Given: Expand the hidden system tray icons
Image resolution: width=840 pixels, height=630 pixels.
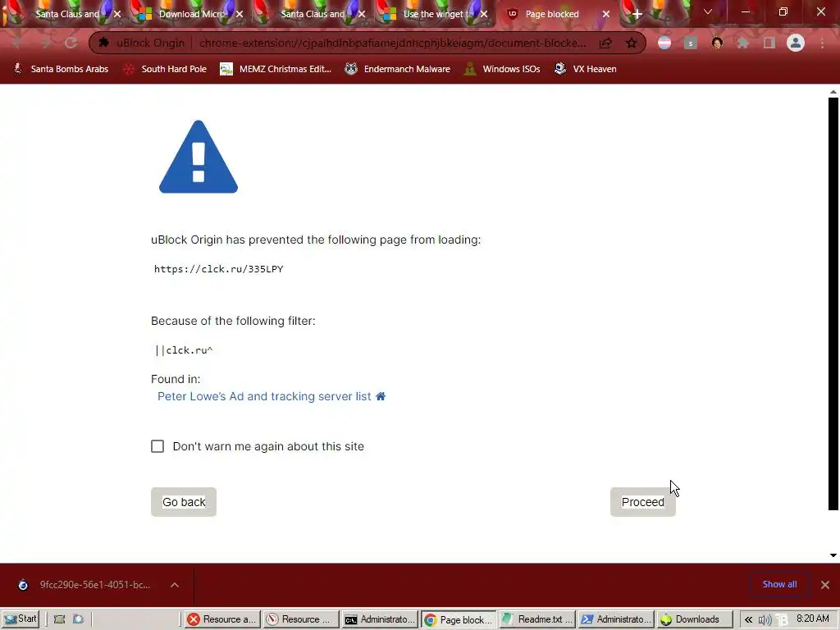Looking at the screenshot, I should click(748, 619).
